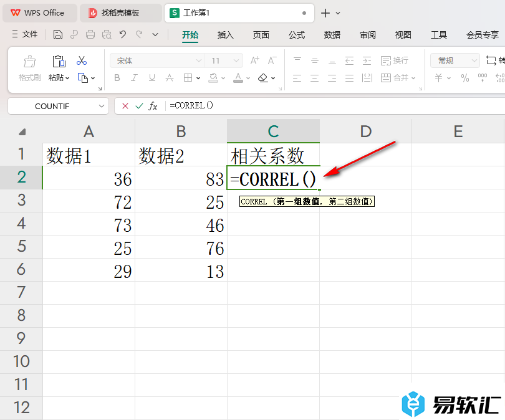Open the 找稻壳模板 tab

point(120,13)
